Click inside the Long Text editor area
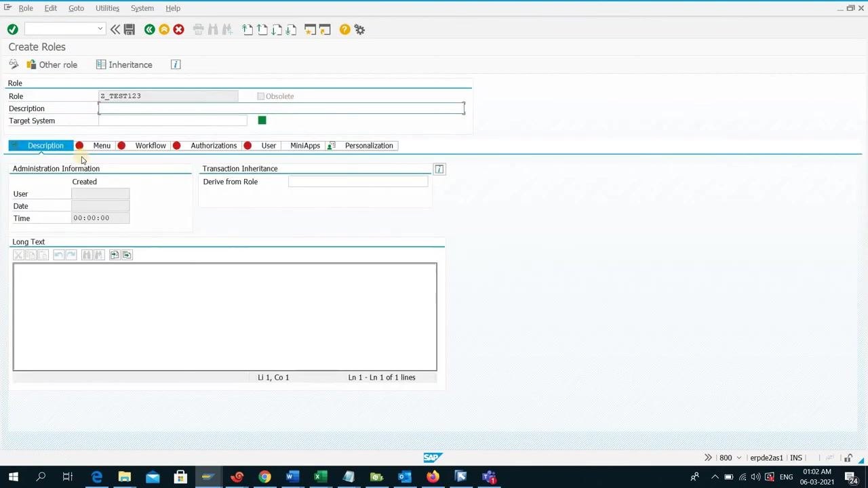The image size is (868, 488). 225,317
